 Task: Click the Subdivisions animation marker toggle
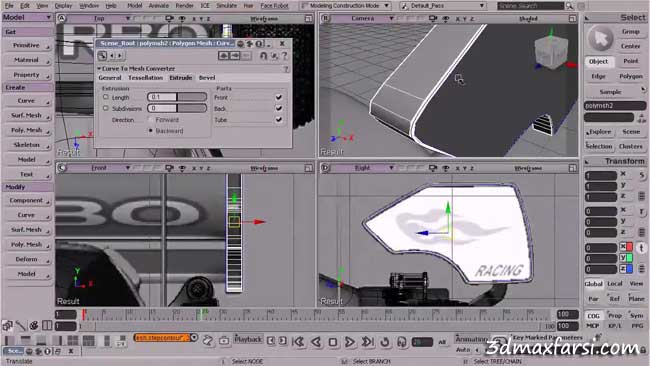[105, 108]
